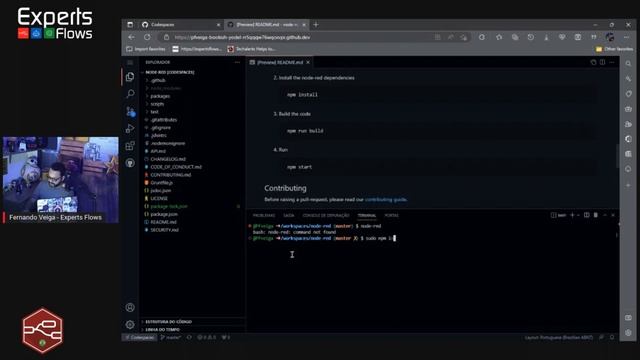
Task: Open a new browser tab
Action: pyautogui.click(x=316, y=24)
